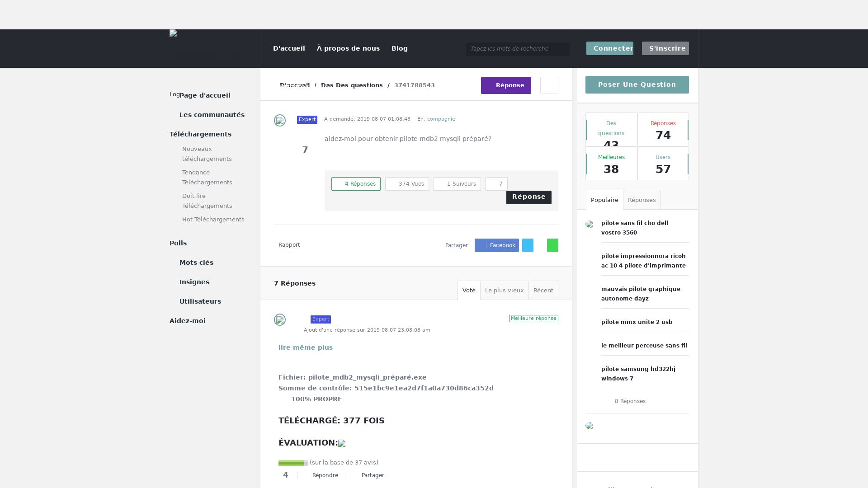Image resolution: width=868 pixels, height=488 pixels.
Task: Sort answers by Le plus vieux
Action: (x=504, y=291)
